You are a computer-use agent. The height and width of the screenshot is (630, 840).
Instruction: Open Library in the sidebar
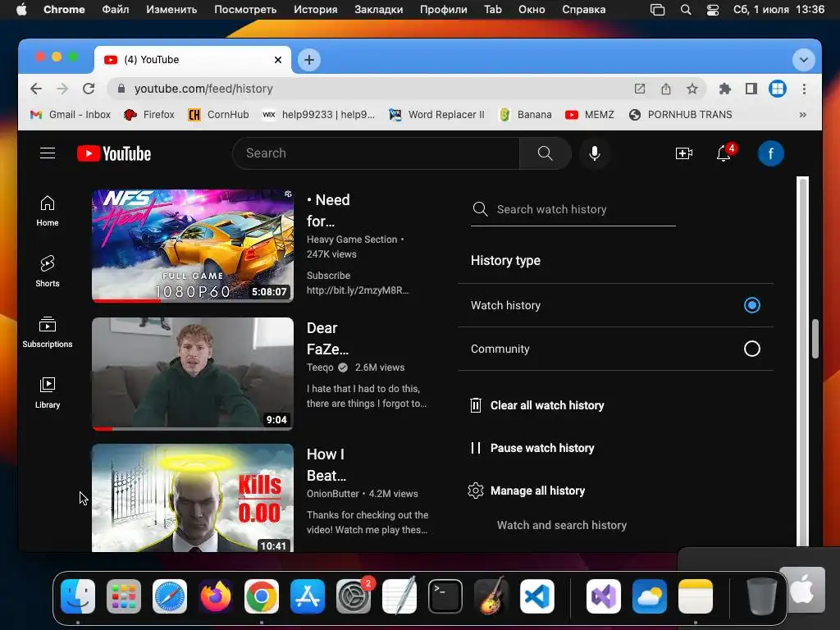48,393
